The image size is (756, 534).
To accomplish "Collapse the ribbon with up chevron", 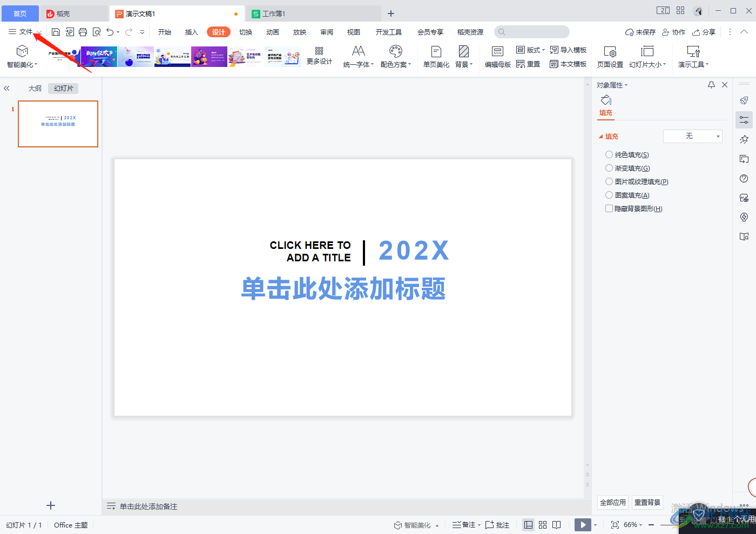I will pyautogui.click(x=744, y=32).
